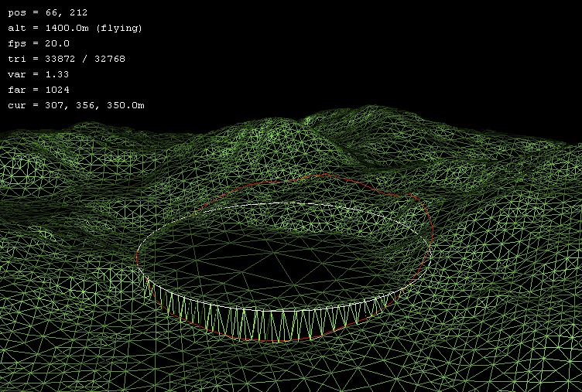Screen dimensions: 582x392
Task: Click the 'fps = 20.0' counter
Action: [38, 43]
